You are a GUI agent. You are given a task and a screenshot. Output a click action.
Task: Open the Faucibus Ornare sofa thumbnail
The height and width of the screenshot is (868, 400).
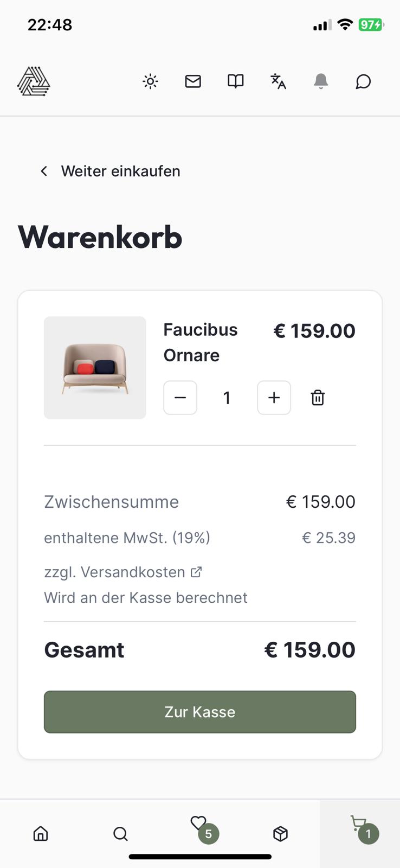pos(95,368)
